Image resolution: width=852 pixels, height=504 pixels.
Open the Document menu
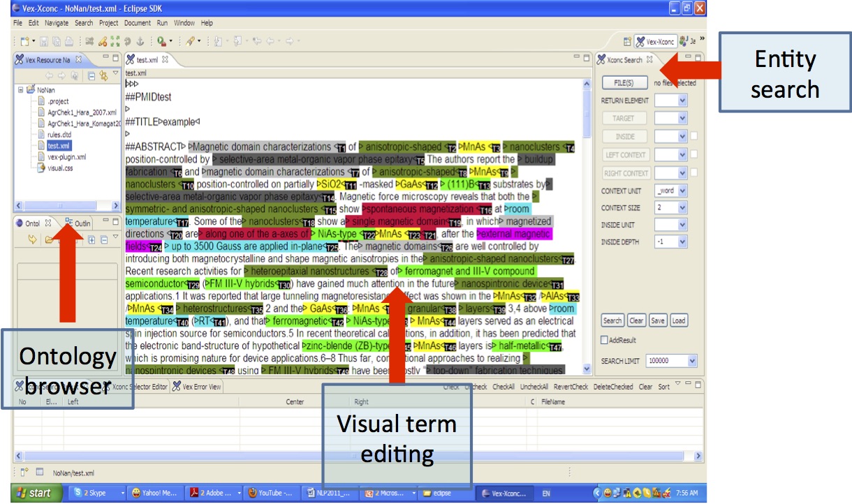137,23
